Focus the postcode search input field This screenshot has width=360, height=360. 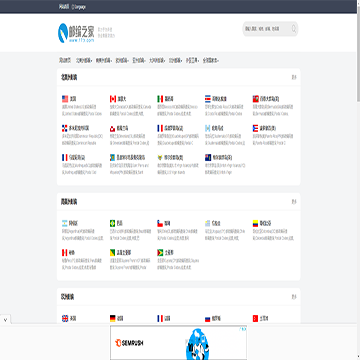[x=267, y=29]
